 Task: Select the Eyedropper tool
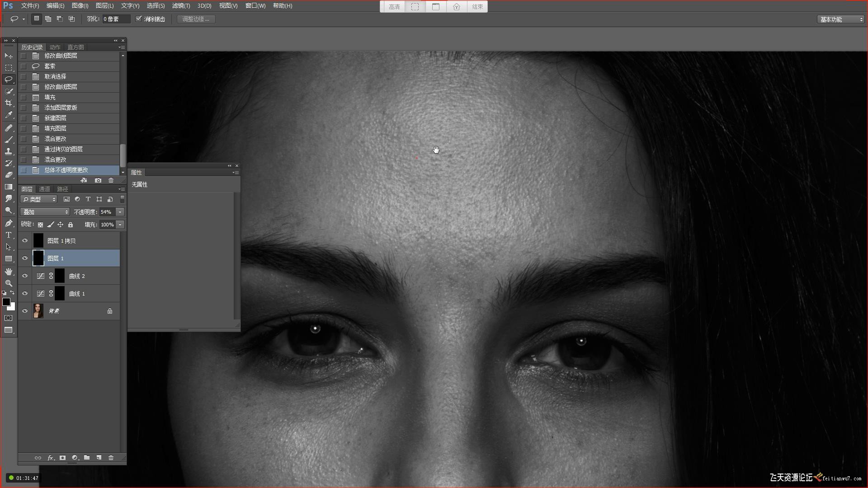[x=9, y=115]
